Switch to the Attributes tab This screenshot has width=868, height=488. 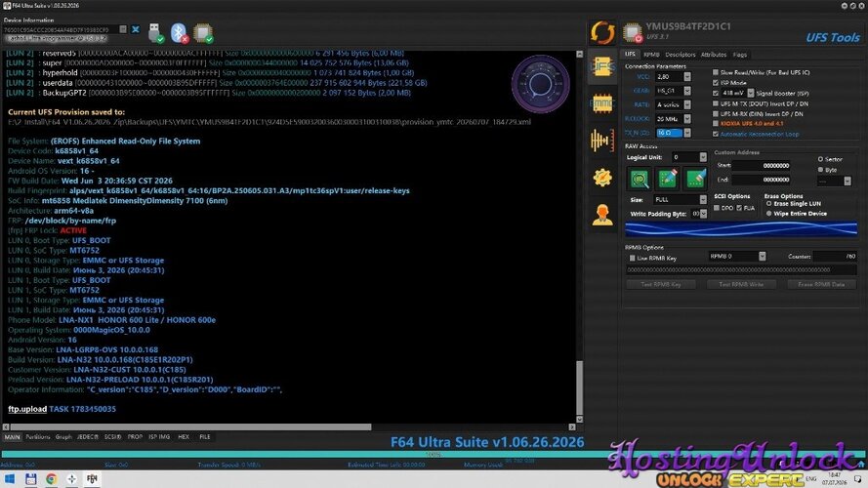click(x=714, y=55)
